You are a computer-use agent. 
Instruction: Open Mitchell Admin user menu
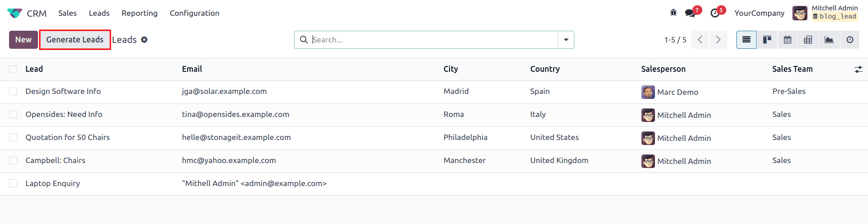825,13
